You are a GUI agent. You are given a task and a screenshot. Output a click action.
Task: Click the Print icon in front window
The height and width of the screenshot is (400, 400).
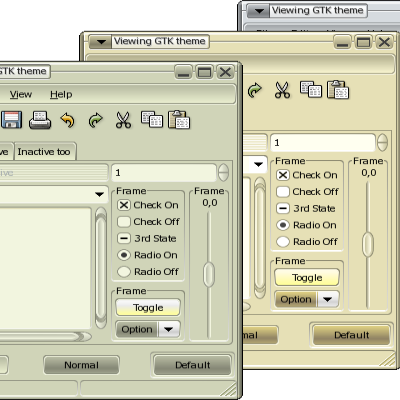click(40, 120)
